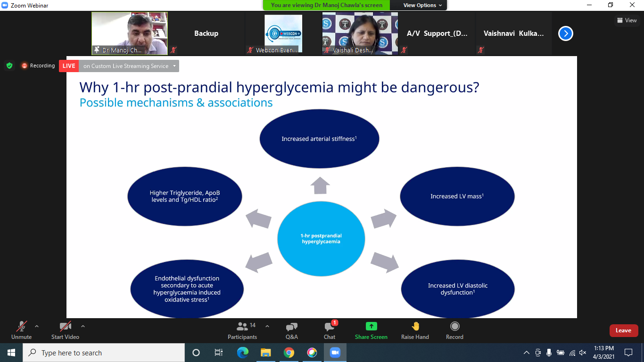The image size is (644, 362).
Task: Unmute the microphone
Action: pyautogui.click(x=21, y=330)
